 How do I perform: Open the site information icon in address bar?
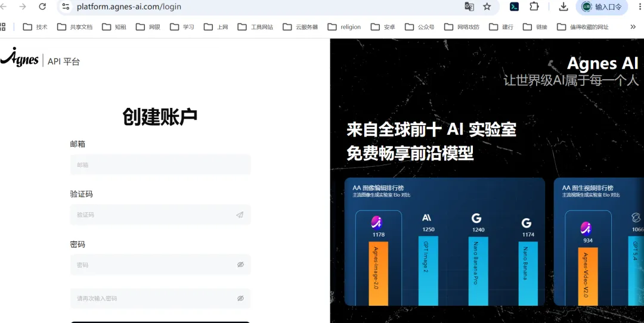point(66,7)
